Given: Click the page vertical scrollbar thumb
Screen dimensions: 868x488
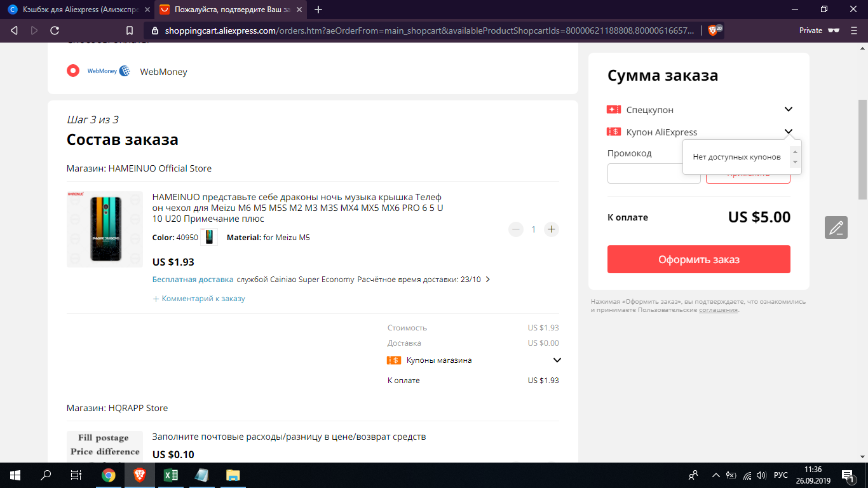Looking at the screenshot, I should pyautogui.click(x=862, y=149).
